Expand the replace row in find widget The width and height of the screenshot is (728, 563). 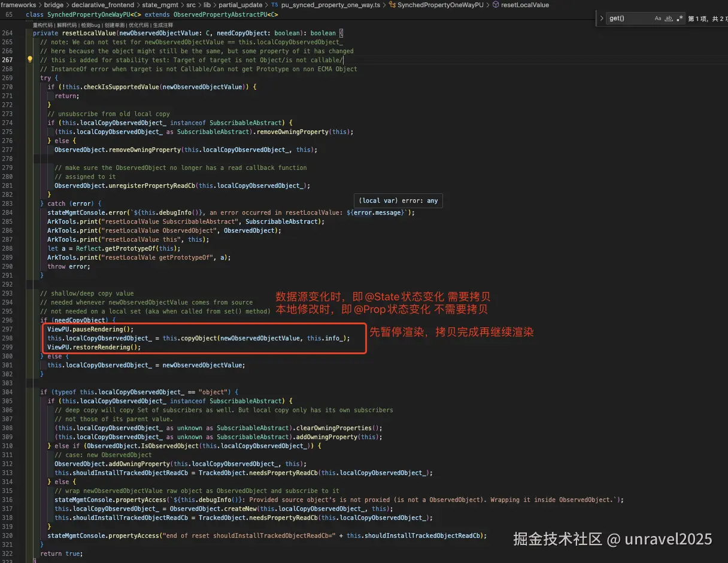602,19
